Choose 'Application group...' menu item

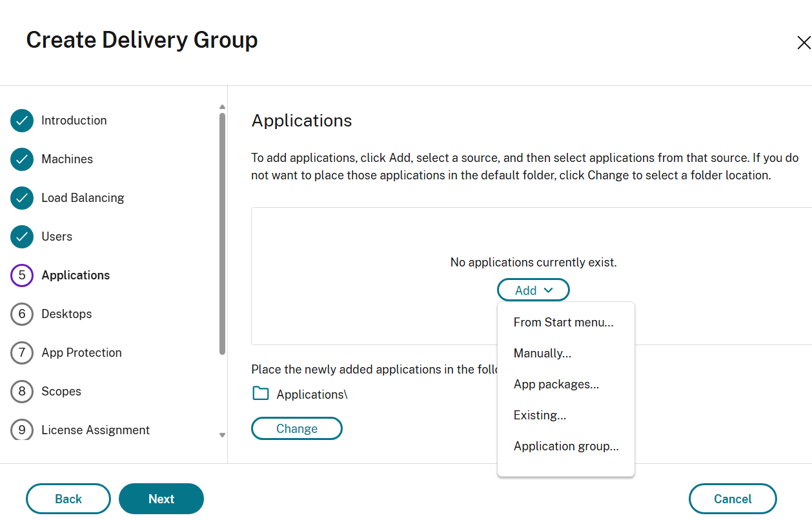[566, 446]
